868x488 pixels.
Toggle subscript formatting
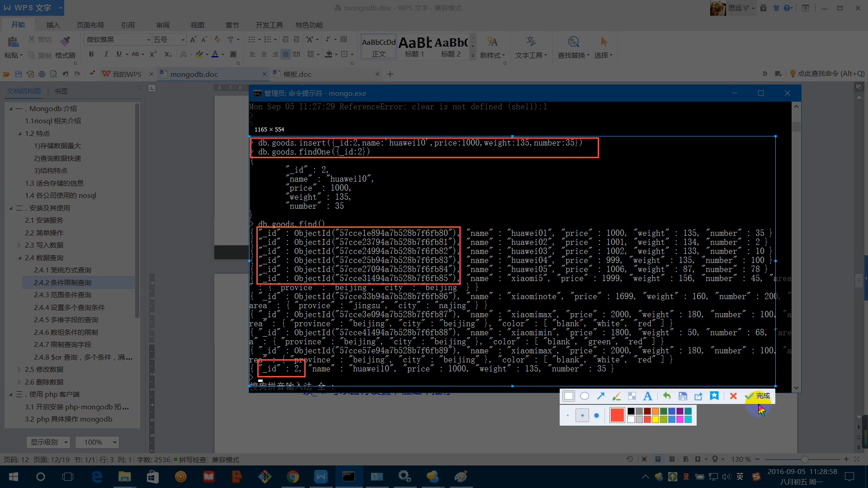point(168,54)
